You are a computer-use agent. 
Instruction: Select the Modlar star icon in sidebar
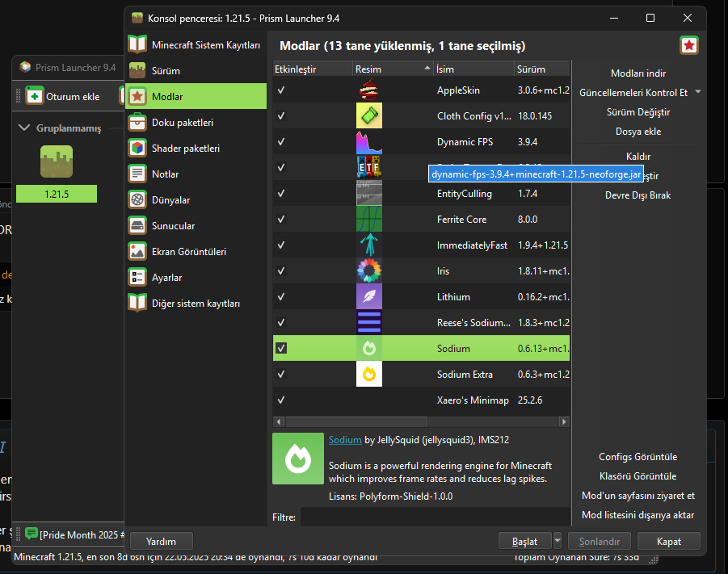137,96
